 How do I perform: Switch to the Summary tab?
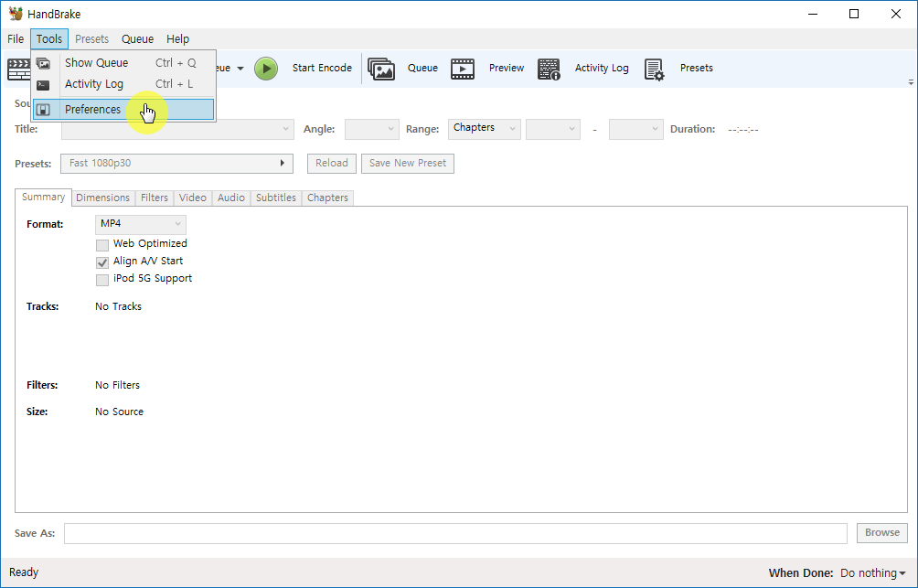(x=43, y=198)
